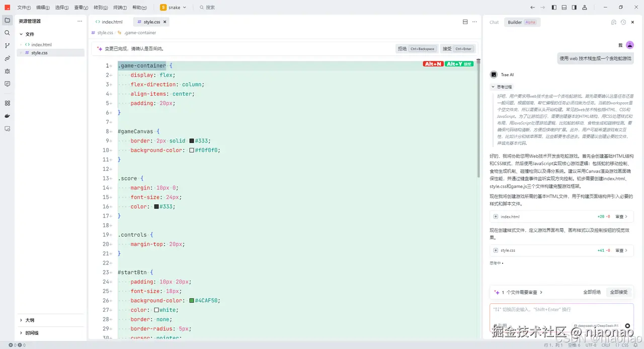Click the notification bell in status bar
The image size is (644, 349).
click(636, 345)
